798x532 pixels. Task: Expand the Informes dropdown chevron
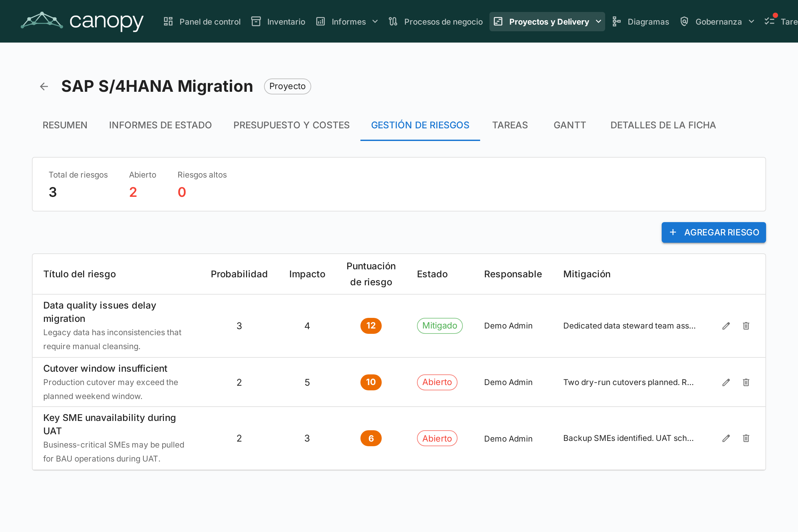click(375, 22)
